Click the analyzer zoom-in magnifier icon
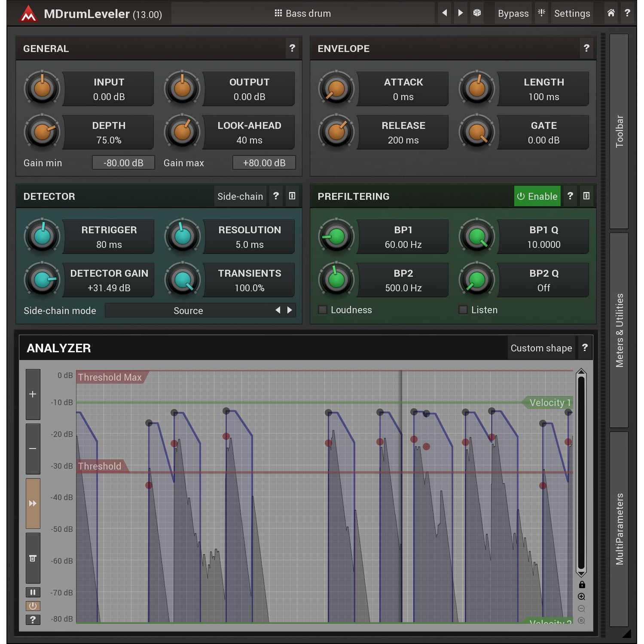Viewport: 644px width, 644px height. click(x=581, y=596)
